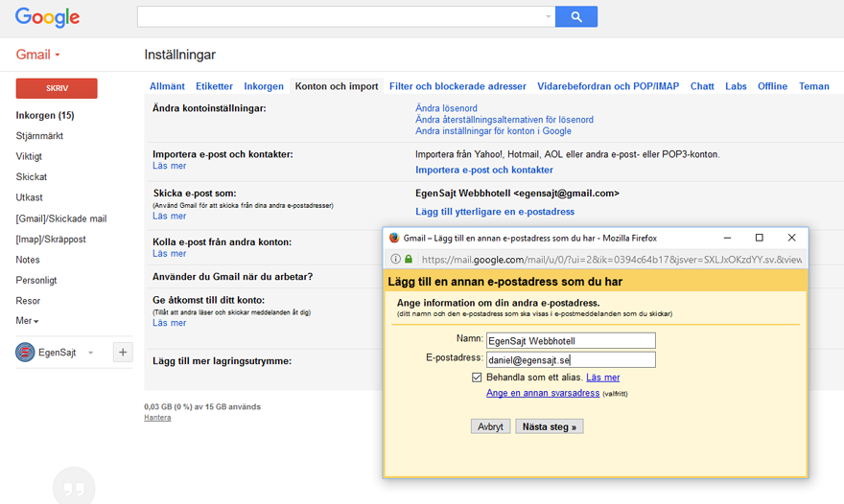Switch to the Labs settings tab
This screenshot has width=844, height=504.
point(736,86)
